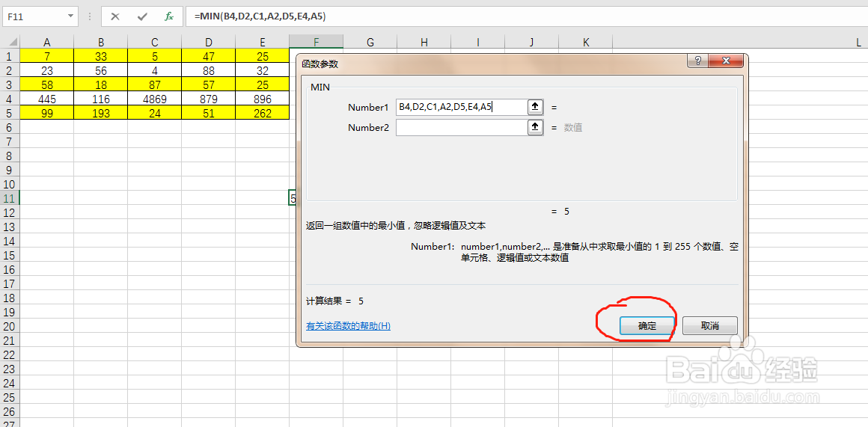This screenshot has height=427, width=868.
Task: Click the cancel X icon in formula bar
Action: [x=115, y=16]
